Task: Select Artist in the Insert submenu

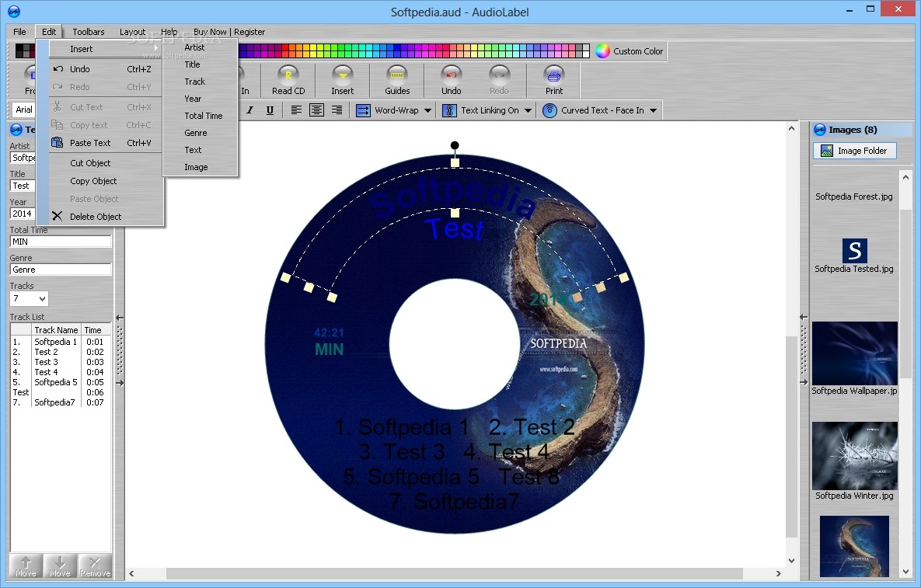Action: click(x=200, y=47)
